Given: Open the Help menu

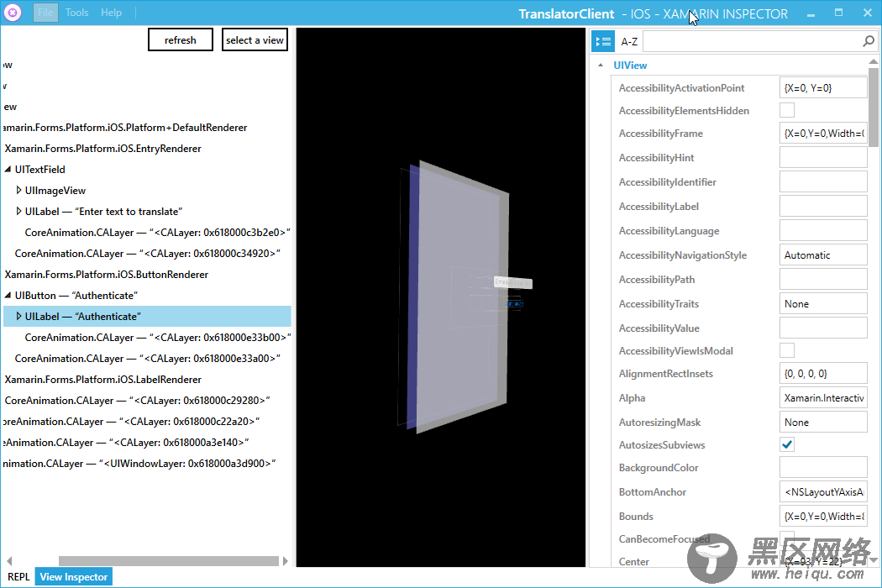Looking at the screenshot, I should coord(111,13).
